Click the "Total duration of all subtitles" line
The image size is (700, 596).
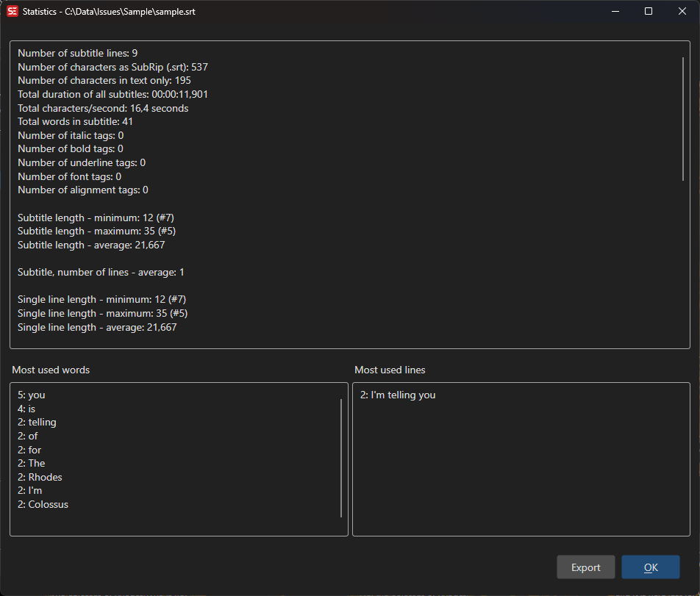click(112, 94)
